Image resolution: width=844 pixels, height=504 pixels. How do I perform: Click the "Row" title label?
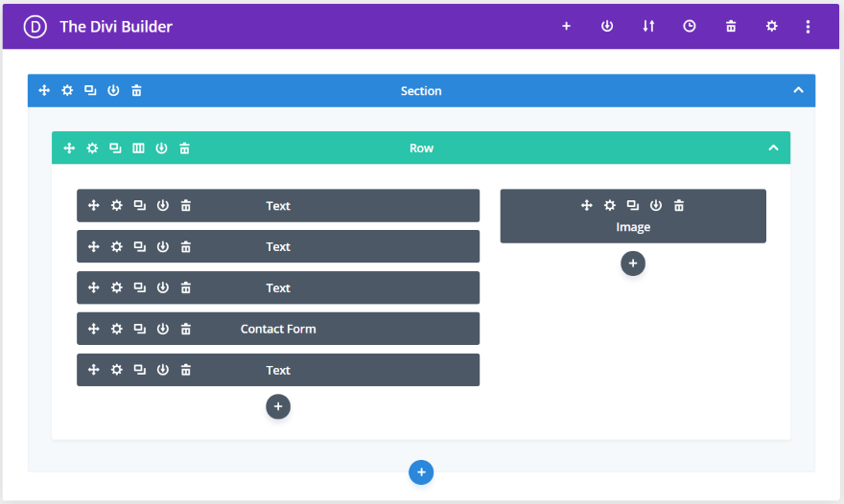[x=421, y=149]
